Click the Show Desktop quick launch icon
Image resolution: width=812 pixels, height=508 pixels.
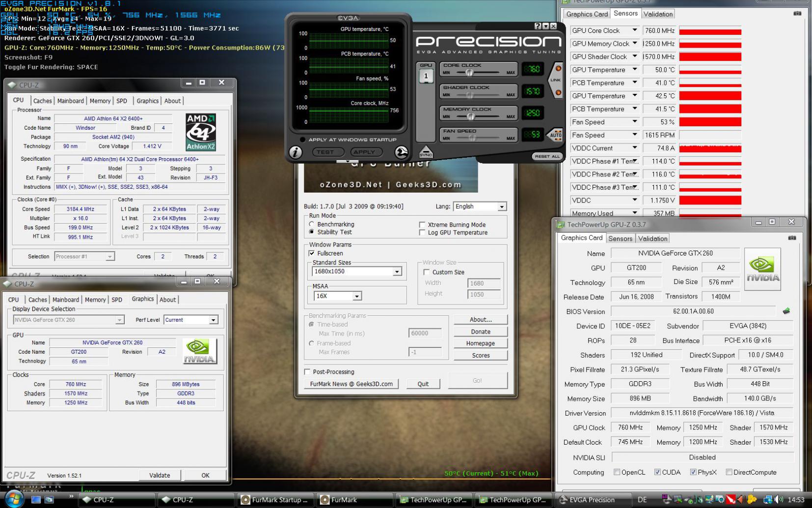[36, 500]
